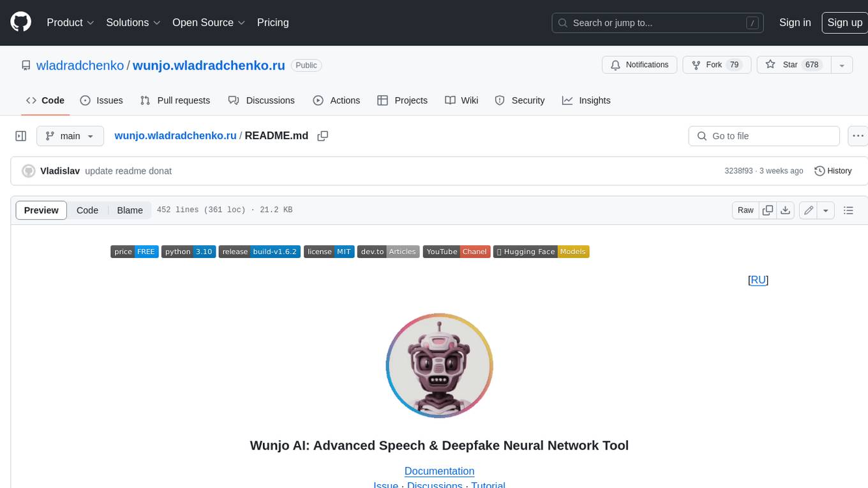Switch to the Wiki tab
Screen dimensions: 868x488
coord(461,100)
